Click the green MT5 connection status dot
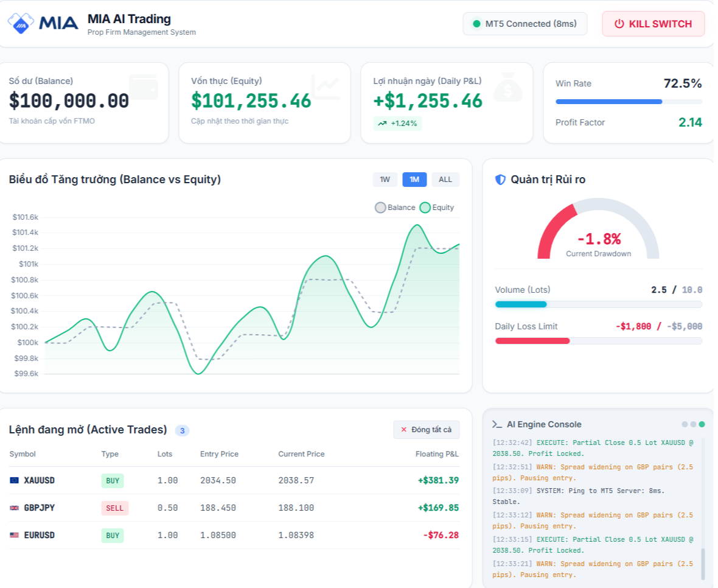The height and width of the screenshot is (588, 718). pyautogui.click(x=476, y=24)
